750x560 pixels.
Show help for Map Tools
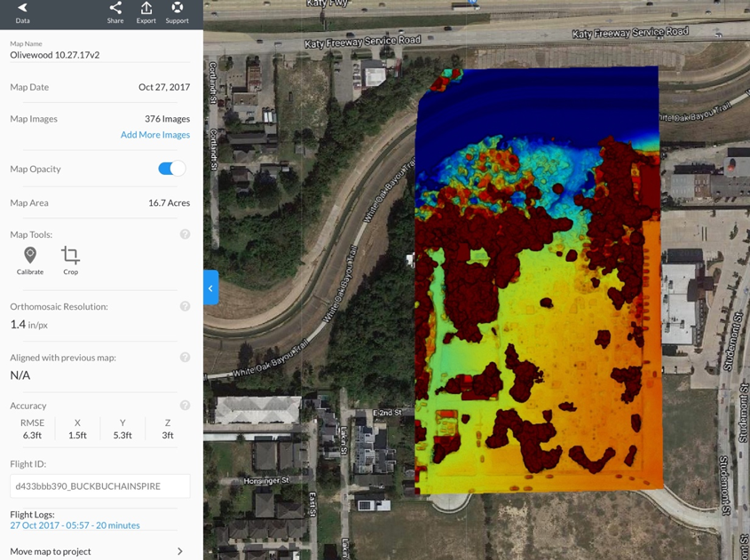[x=186, y=234]
